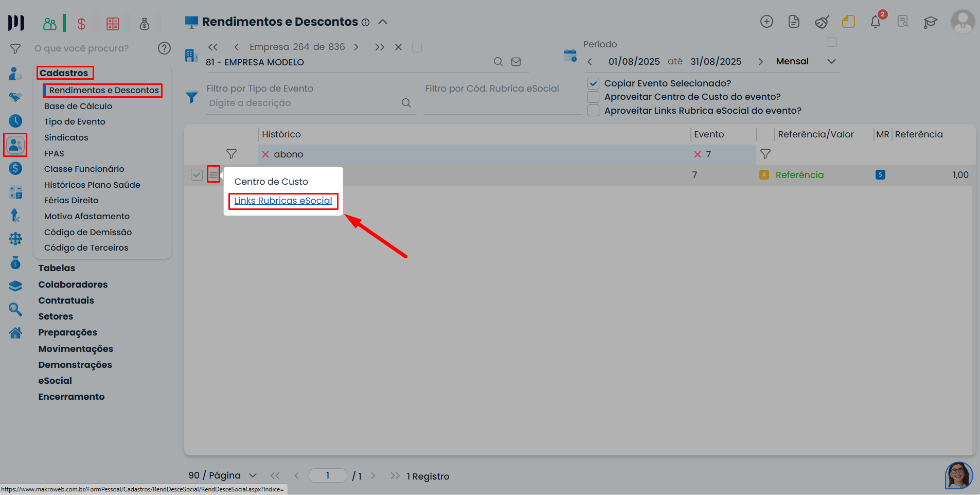This screenshot has width=980, height=495.
Task: Uncheck Copiar Evento Selecionado
Action: point(594,83)
